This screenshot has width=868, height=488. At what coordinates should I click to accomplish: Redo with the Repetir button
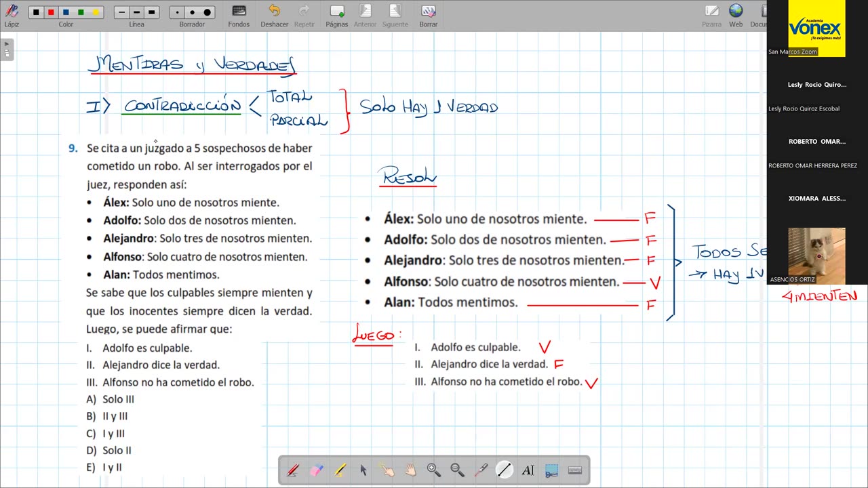click(x=304, y=15)
